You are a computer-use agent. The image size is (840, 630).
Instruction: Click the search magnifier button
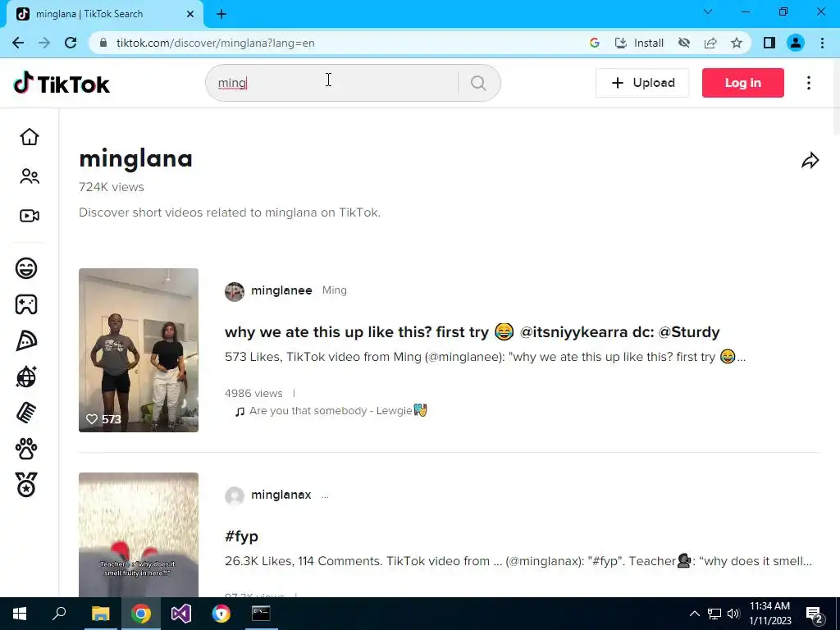[x=478, y=83]
